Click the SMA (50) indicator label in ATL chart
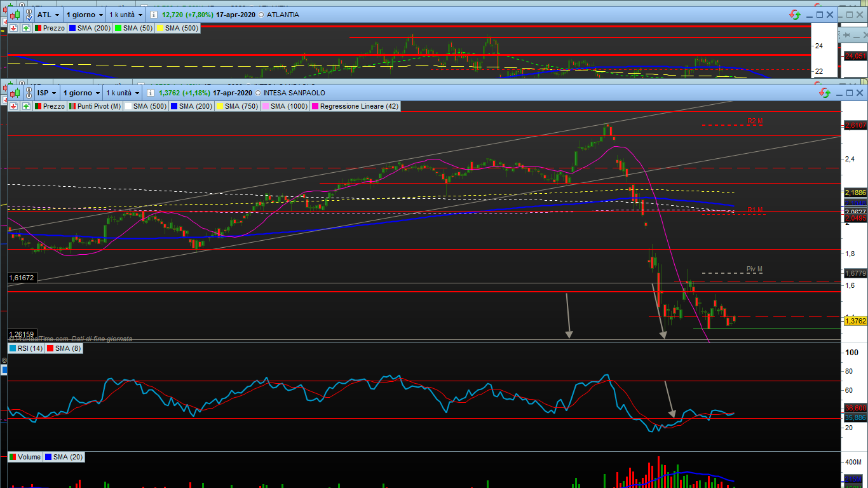Image resolution: width=868 pixels, height=488 pixels. coord(138,28)
